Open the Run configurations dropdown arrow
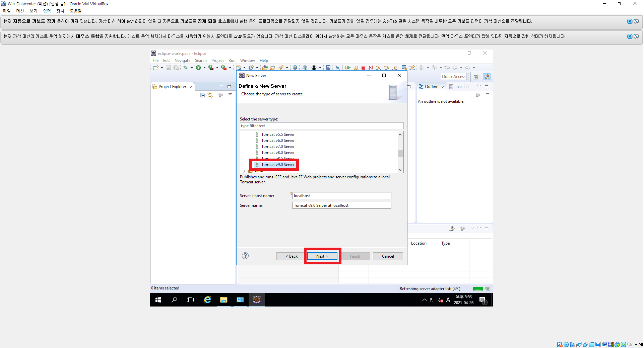Viewport: 644px width, 348px height. tap(204, 68)
